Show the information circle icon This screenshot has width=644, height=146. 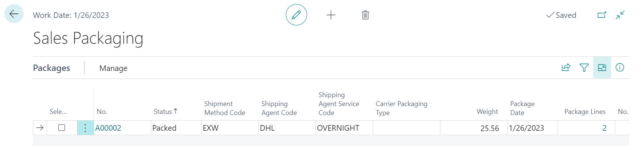coord(620,68)
